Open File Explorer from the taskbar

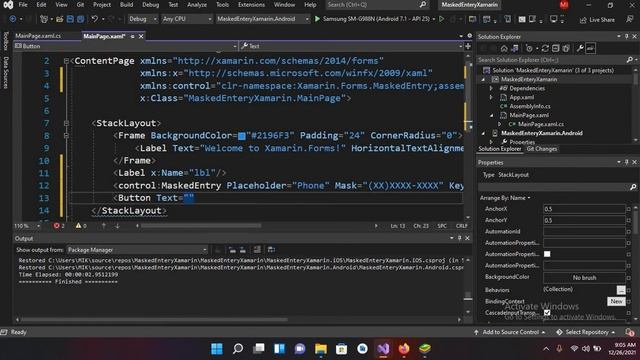[x=321, y=349]
